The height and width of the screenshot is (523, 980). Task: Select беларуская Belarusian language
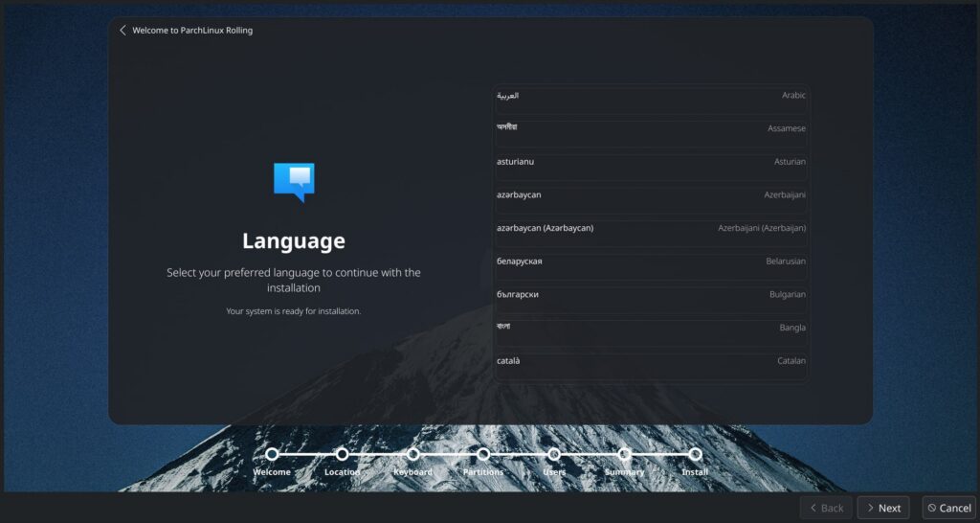(651, 266)
